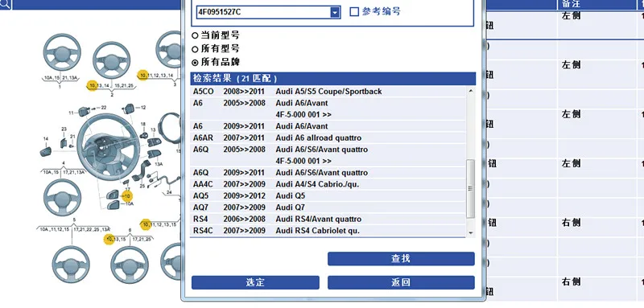The height and width of the screenshot is (308, 644).
Task: Click the 查找 search button
Action: tap(401, 259)
